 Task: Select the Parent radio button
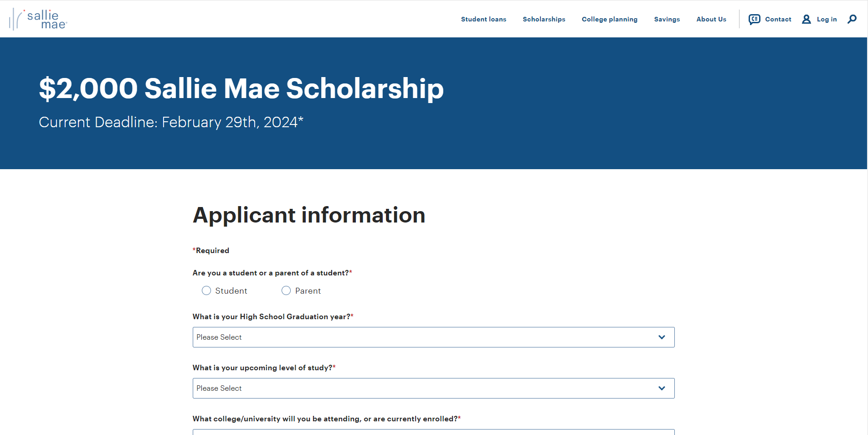[286, 291]
